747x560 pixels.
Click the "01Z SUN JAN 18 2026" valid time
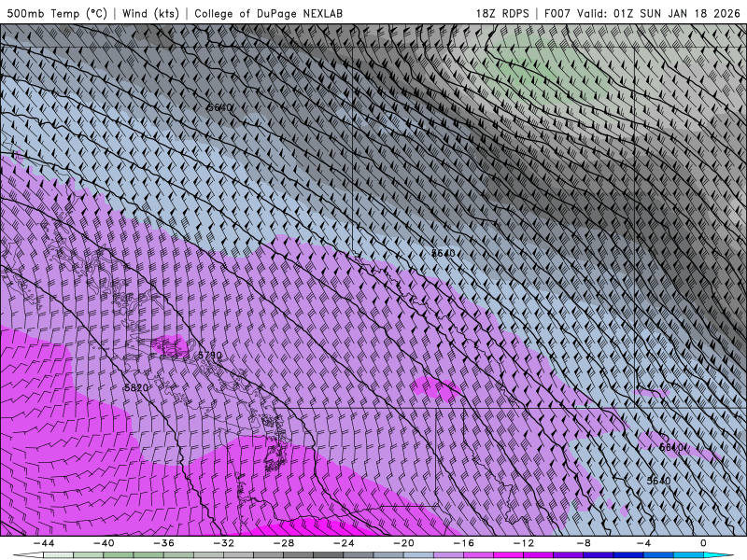pos(676,13)
